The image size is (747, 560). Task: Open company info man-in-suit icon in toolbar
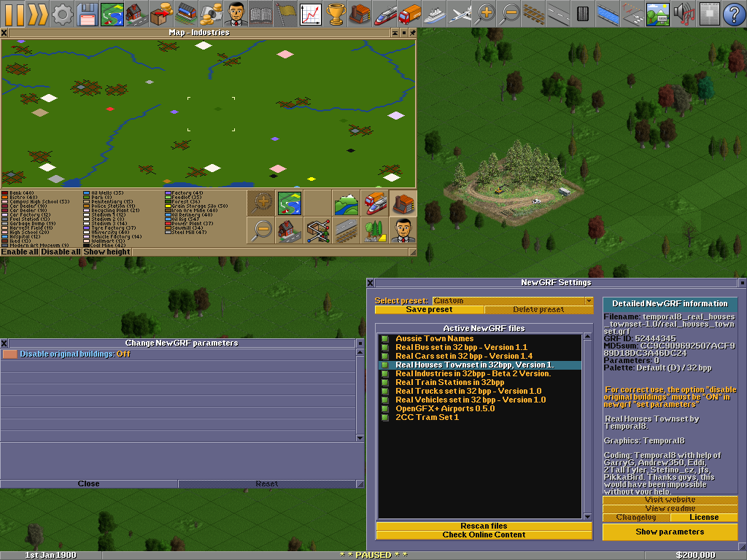click(236, 13)
